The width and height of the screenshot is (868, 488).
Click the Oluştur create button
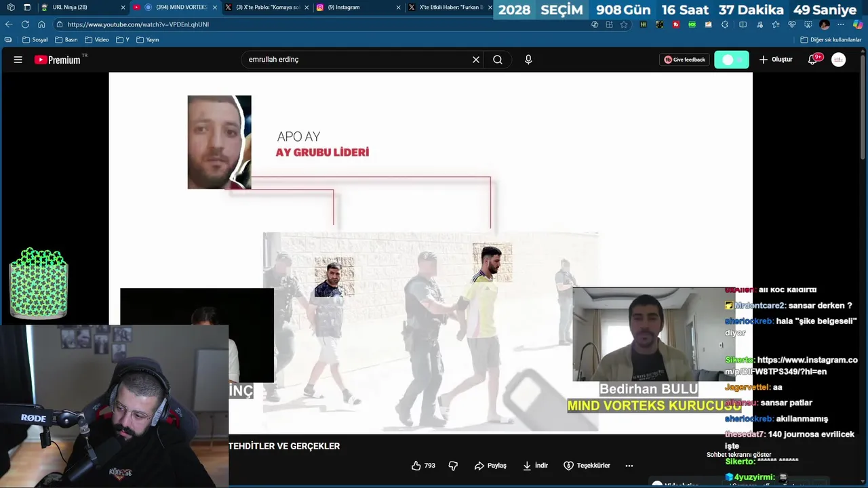[776, 60]
